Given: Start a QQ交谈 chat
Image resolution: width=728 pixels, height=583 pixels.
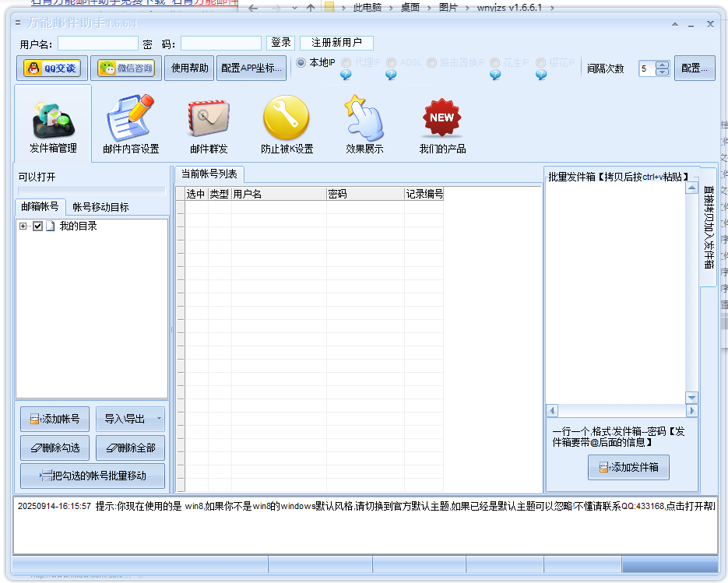Looking at the screenshot, I should [x=51, y=68].
